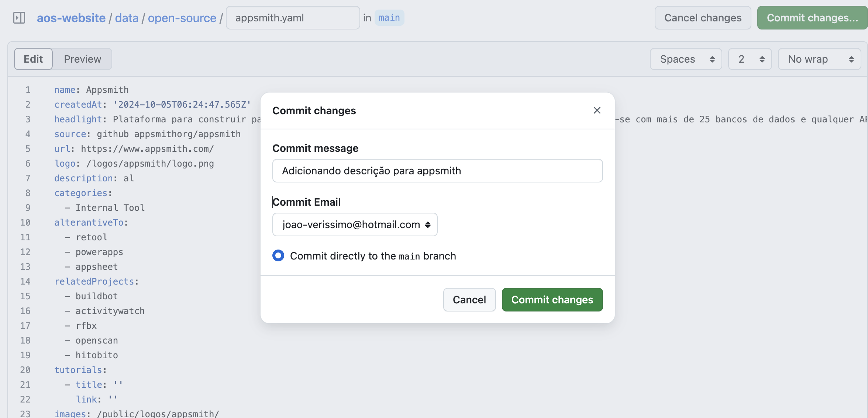
Task: Select the indent size dropdown
Action: pos(749,58)
